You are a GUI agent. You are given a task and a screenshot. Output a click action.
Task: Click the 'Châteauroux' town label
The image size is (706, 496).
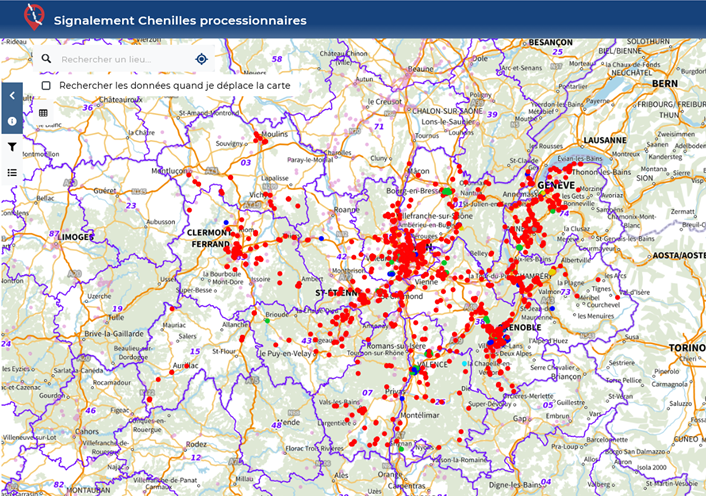(x=120, y=99)
